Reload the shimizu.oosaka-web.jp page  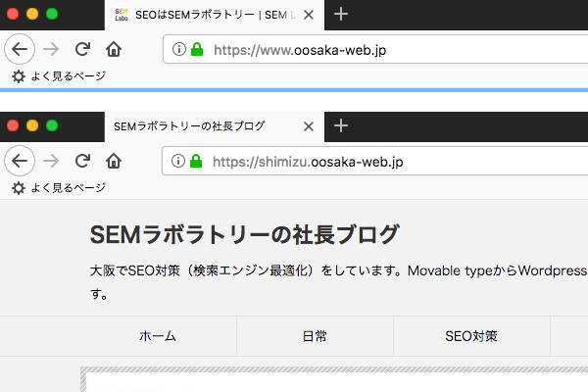[x=82, y=161]
